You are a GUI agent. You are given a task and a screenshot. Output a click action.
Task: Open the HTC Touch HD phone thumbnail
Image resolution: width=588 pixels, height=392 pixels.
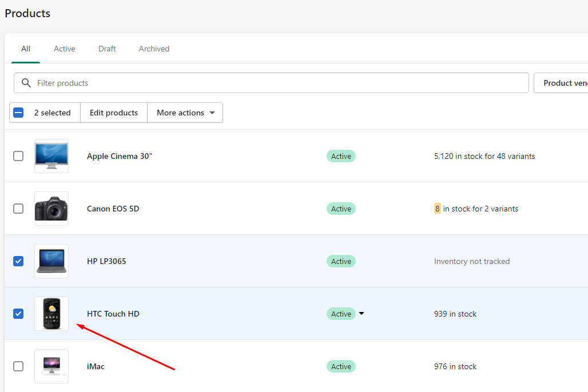(x=51, y=314)
